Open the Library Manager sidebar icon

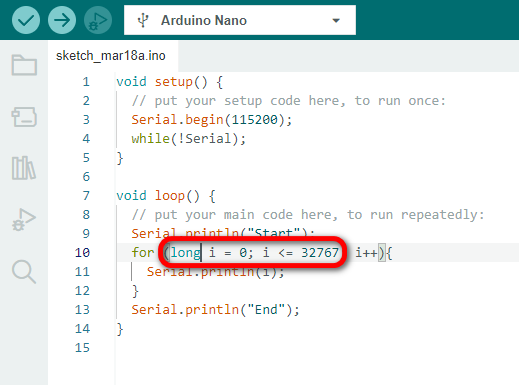pyautogui.click(x=24, y=168)
